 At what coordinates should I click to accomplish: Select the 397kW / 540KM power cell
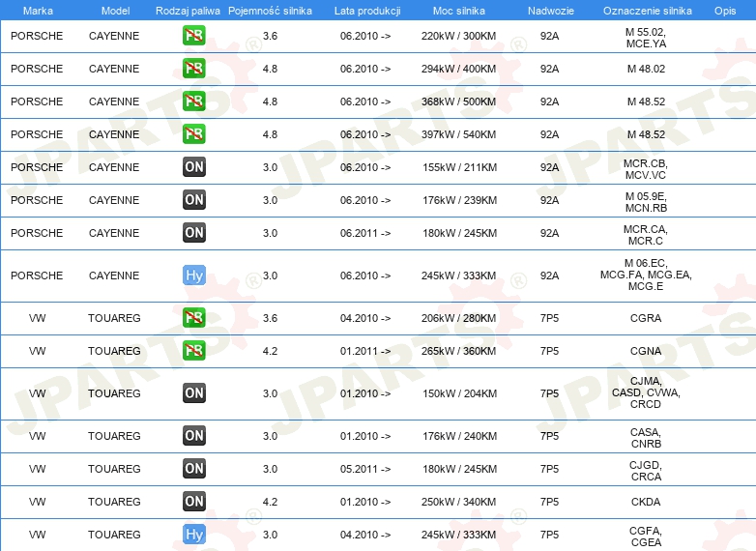(x=458, y=134)
